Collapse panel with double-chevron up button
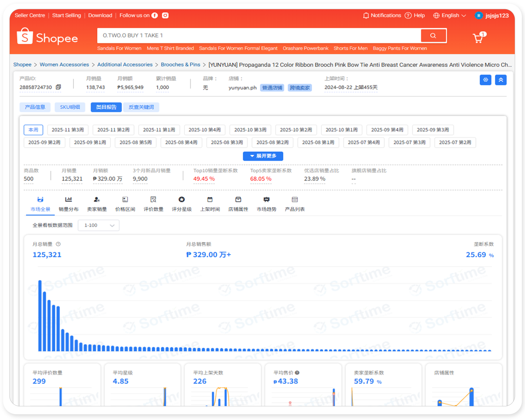This screenshot has width=525, height=420. [501, 80]
